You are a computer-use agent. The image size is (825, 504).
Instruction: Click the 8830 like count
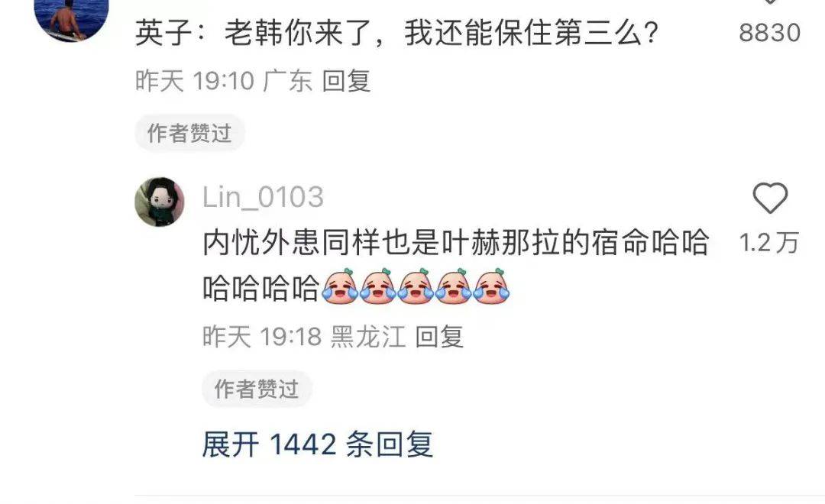(x=770, y=33)
